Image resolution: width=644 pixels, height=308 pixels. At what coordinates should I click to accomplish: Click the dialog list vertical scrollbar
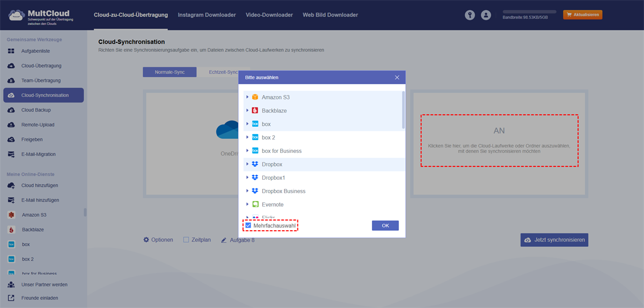[403, 111]
